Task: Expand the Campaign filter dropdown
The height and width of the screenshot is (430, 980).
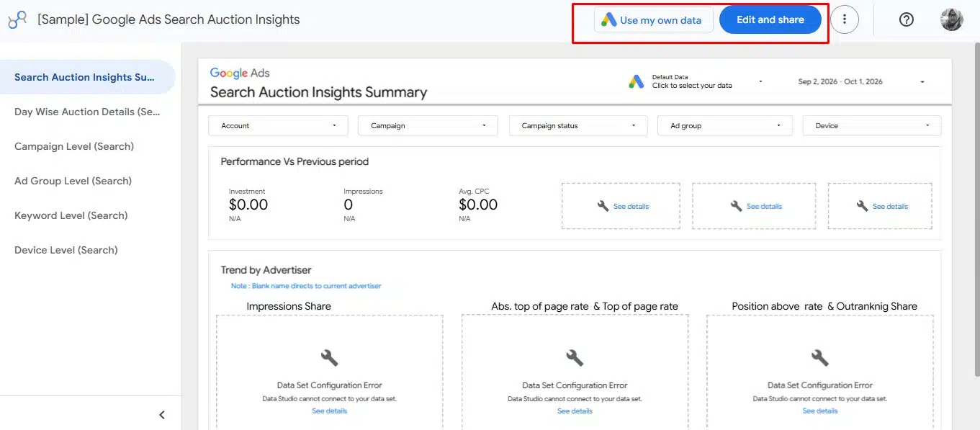Action: [x=428, y=125]
